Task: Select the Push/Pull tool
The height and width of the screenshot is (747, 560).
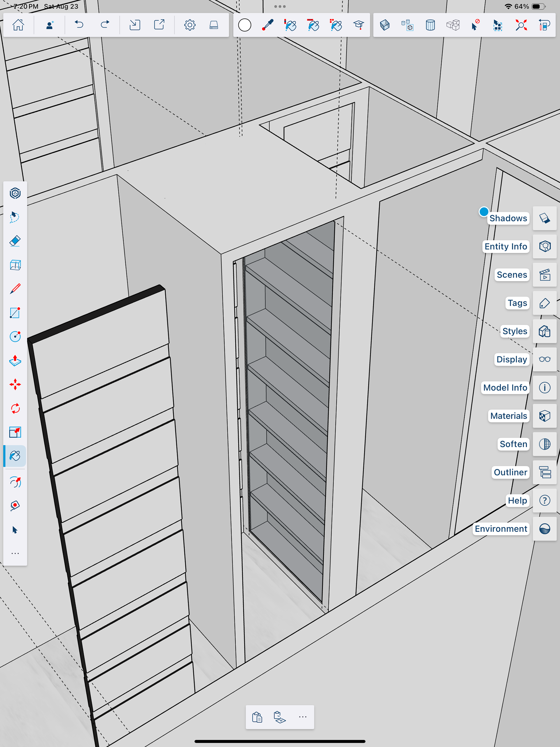Action: (x=15, y=360)
